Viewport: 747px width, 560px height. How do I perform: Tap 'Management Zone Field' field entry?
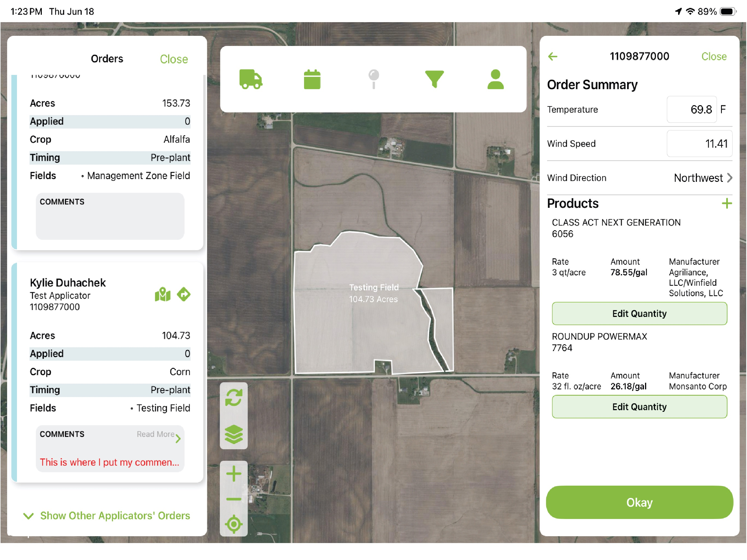click(138, 176)
